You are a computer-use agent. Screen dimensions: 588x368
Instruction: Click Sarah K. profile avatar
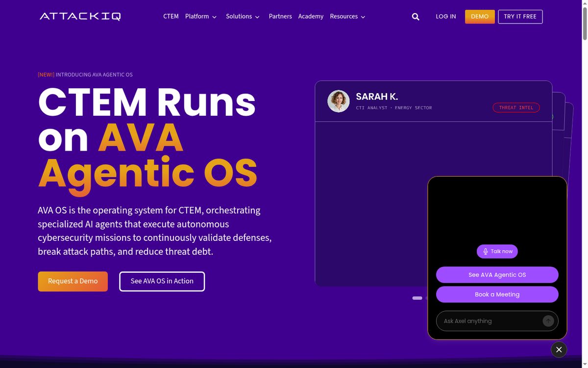(339, 101)
